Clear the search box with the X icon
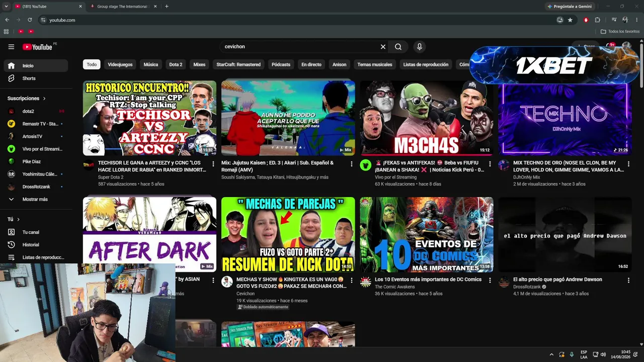This screenshot has width=644, height=362. click(383, 47)
